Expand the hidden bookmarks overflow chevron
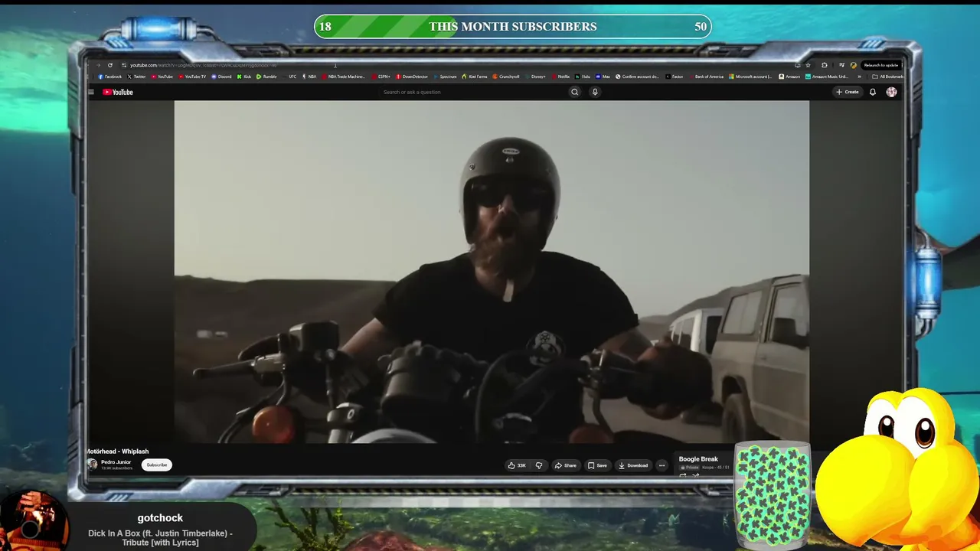This screenshot has height=551, width=980. [859, 77]
